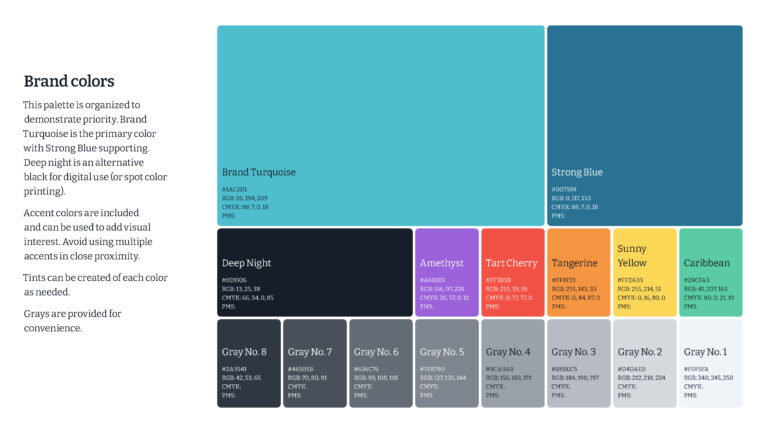
Task: Click the 'RGB: 240, 245, 250' value
Action: pos(708,378)
